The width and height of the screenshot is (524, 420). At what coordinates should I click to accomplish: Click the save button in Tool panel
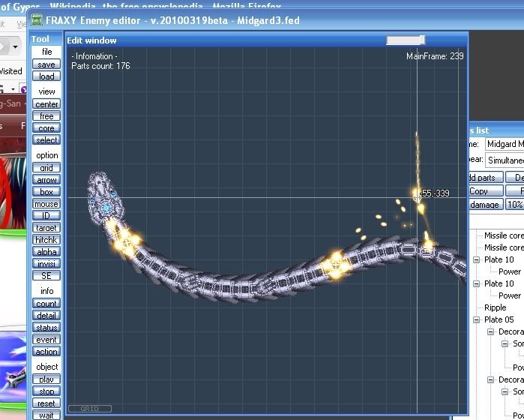coord(46,64)
